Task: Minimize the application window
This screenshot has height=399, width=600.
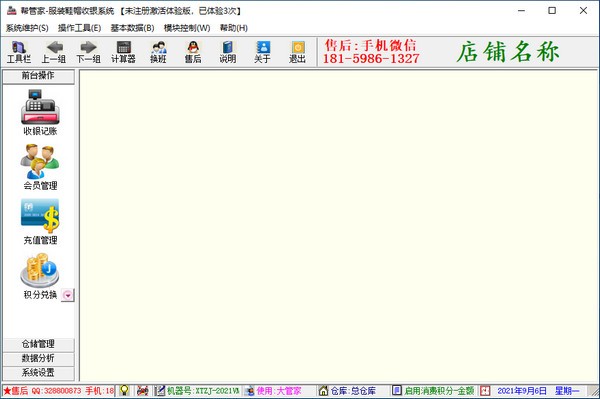Action: pos(521,10)
